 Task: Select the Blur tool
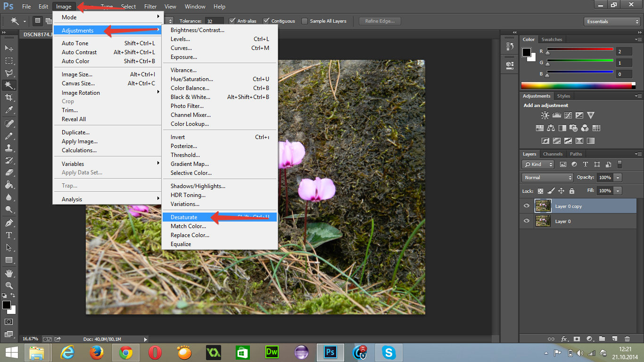pos(9,197)
